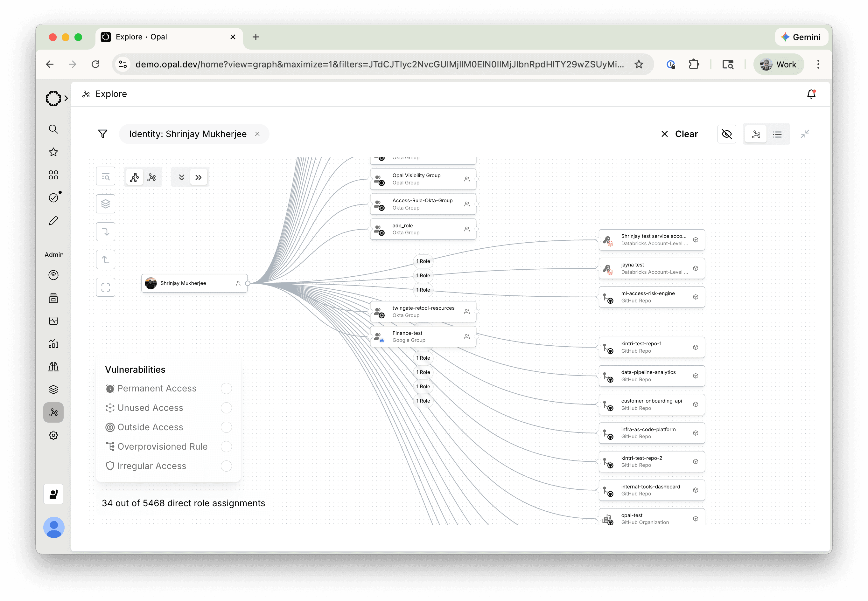
Task: Click the notifications bell icon
Action: pos(811,94)
